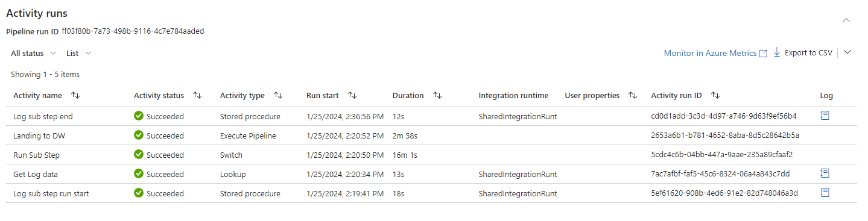
Task: Sort by Activity run ID arrows
Action: pyautogui.click(x=715, y=95)
